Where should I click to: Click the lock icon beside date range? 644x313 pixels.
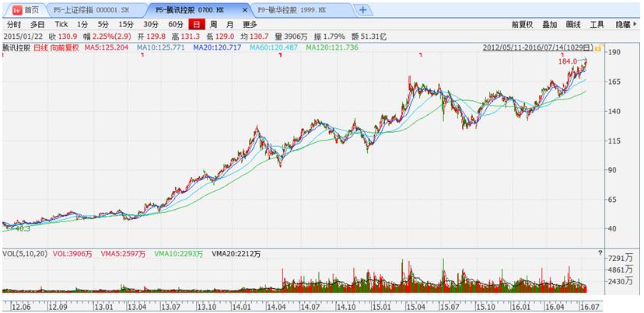click(598, 47)
